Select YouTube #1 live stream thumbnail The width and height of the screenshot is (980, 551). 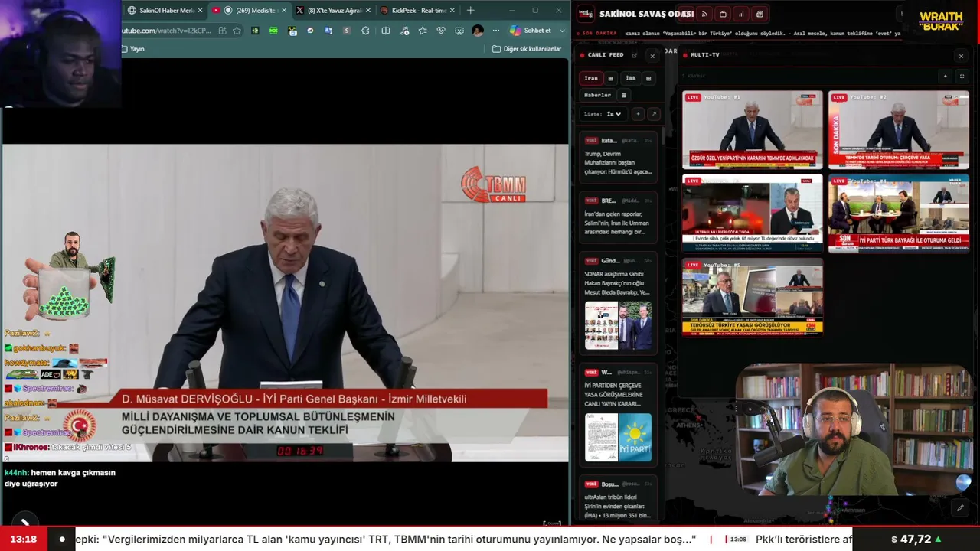(x=753, y=129)
